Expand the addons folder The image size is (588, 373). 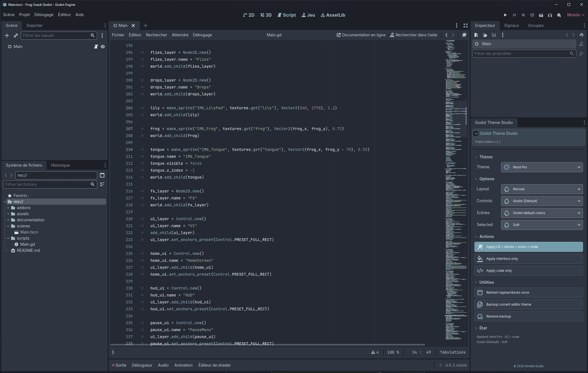click(8, 208)
